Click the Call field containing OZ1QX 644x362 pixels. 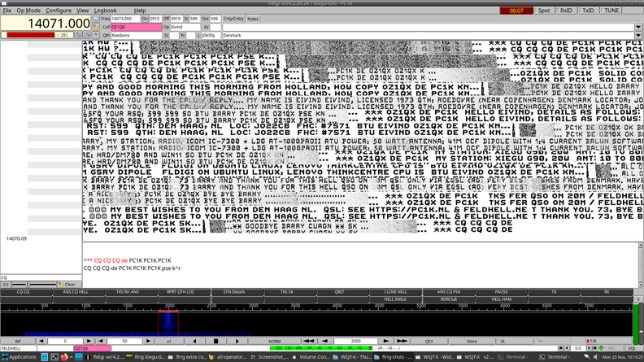click(136, 27)
